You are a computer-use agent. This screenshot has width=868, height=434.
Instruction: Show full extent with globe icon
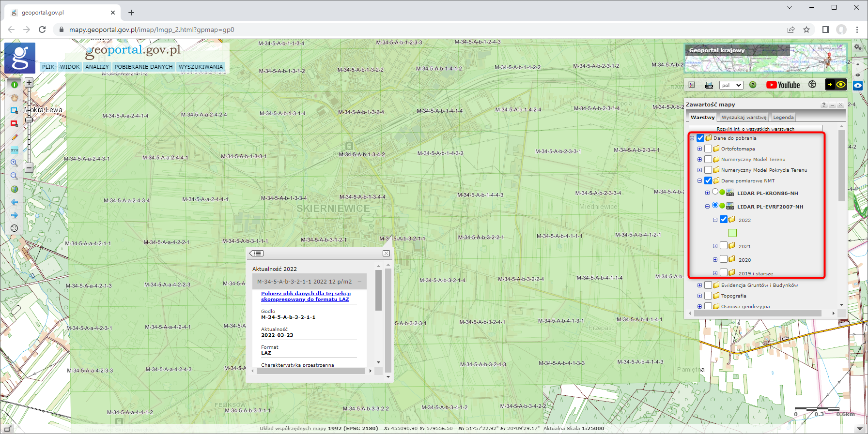pos(15,189)
